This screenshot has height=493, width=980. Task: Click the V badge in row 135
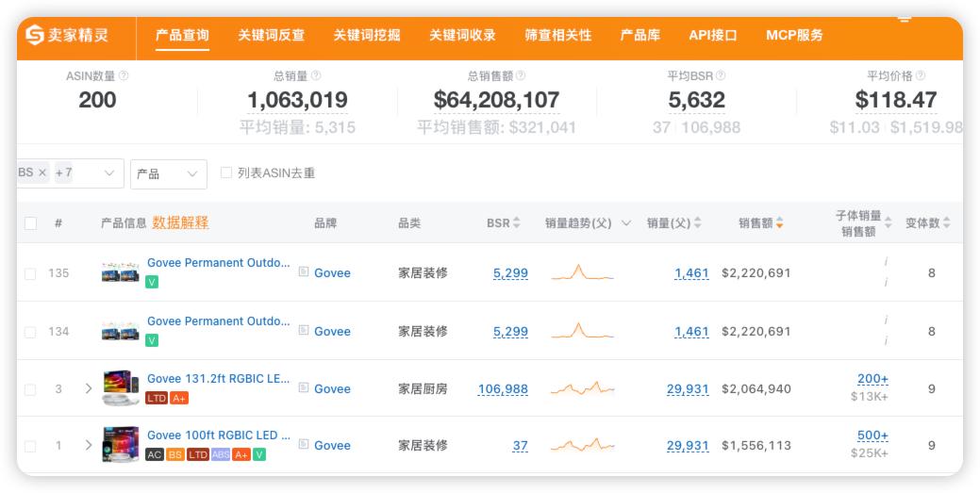[152, 283]
